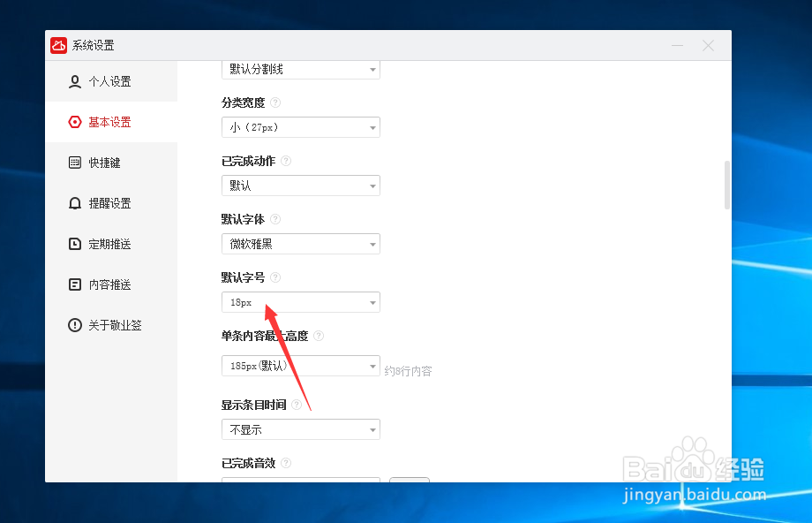This screenshot has width=812, height=523.
Task: Click the 内容推送 document icon
Action: click(x=75, y=284)
